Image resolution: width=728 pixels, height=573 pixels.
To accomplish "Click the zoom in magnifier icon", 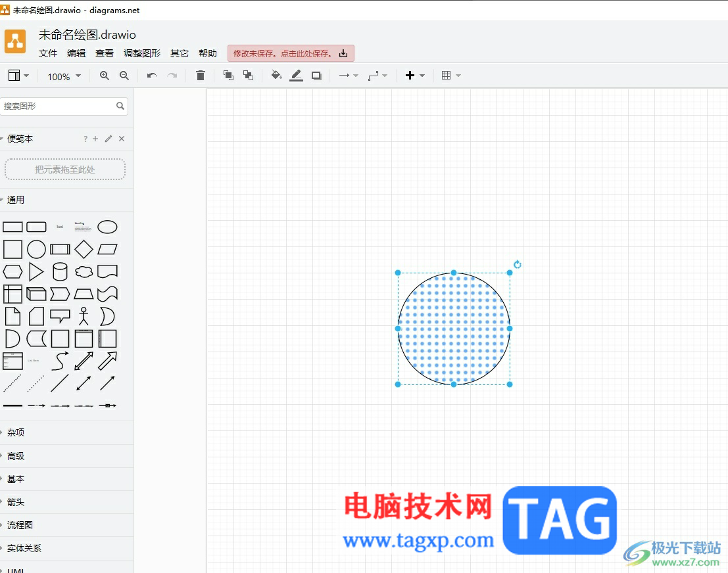I will coord(105,76).
